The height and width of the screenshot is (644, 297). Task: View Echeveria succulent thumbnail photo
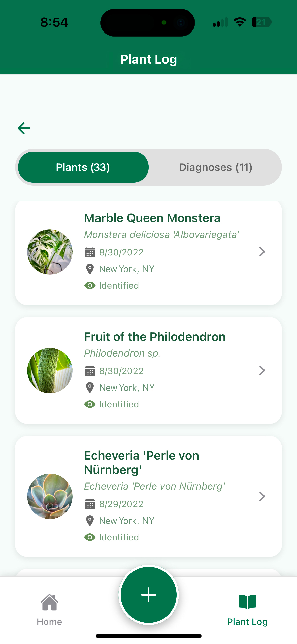50,496
